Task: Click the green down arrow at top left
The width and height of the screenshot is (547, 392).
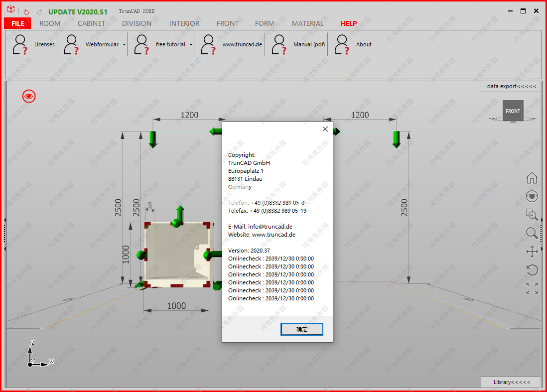Action: tap(153, 139)
